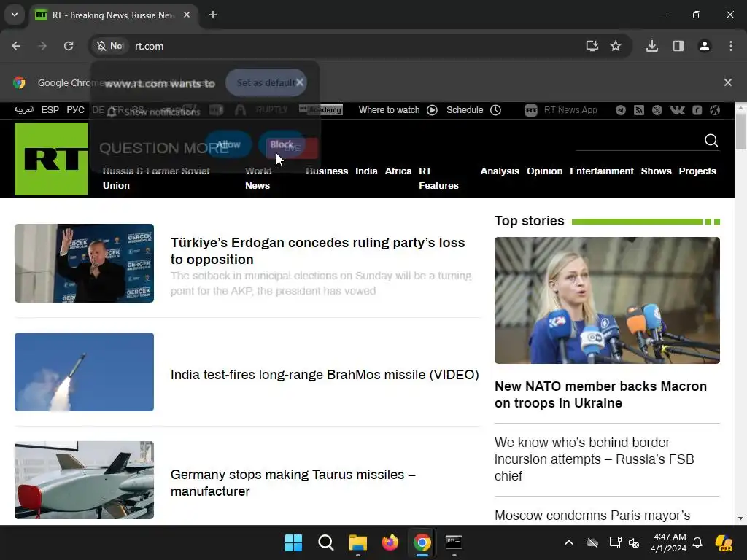This screenshot has width=747, height=560.
Task: Open the Shows section
Action: (x=656, y=171)
